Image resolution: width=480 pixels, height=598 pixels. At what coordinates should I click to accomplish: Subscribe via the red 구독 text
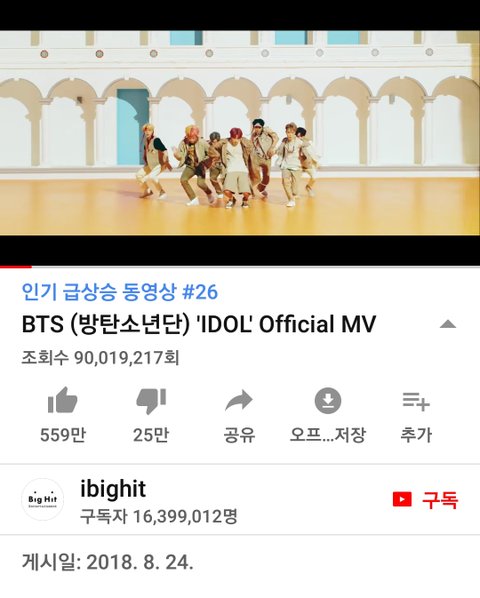point(440,500)
